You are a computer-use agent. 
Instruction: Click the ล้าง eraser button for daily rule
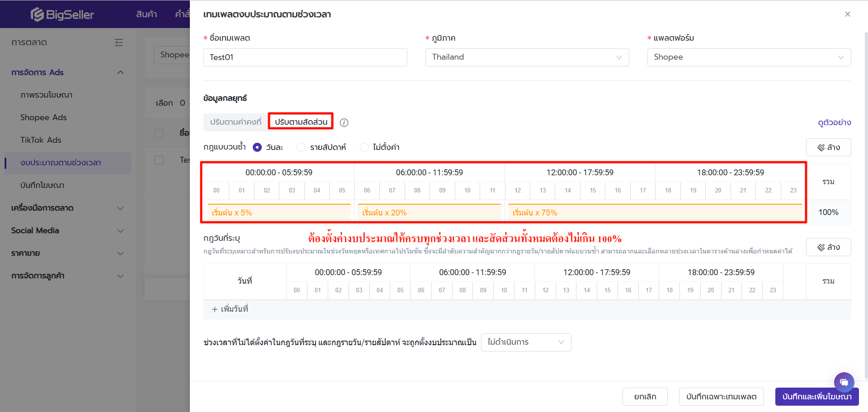pos(828,147)
